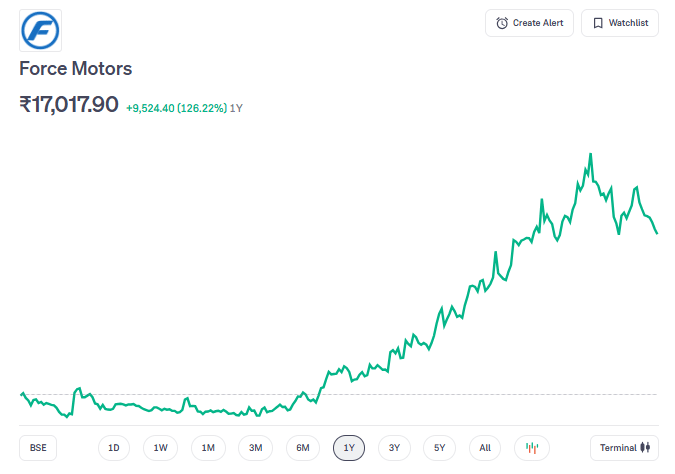Click the Force Motors stock name heading
The height and width of the screenshot is (474, 675).
[76, 68]
